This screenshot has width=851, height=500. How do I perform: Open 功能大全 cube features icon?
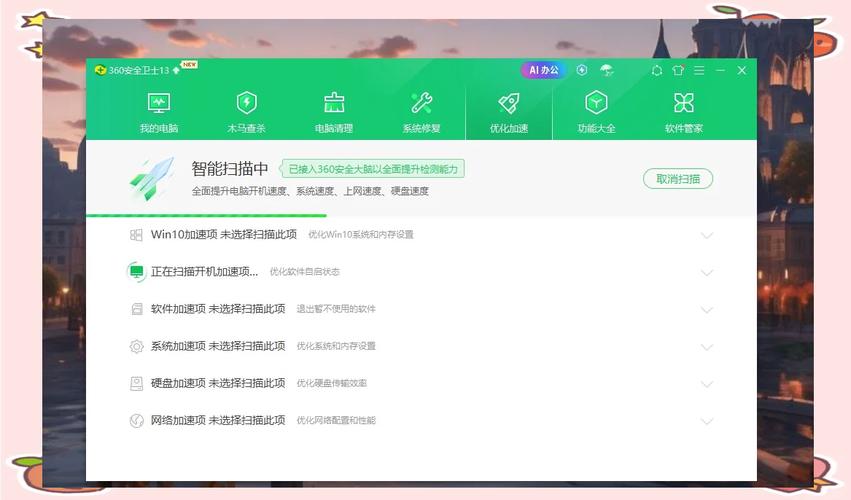pos(596,112)
